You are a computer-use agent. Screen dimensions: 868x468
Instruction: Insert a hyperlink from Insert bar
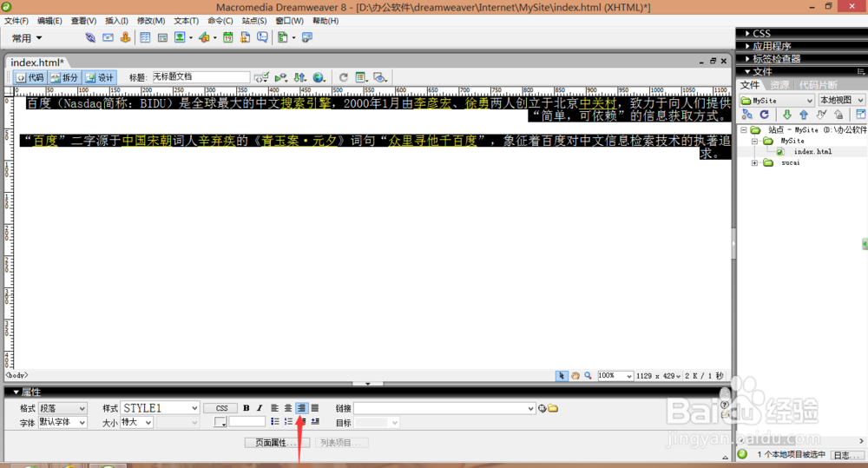[89, 37]
